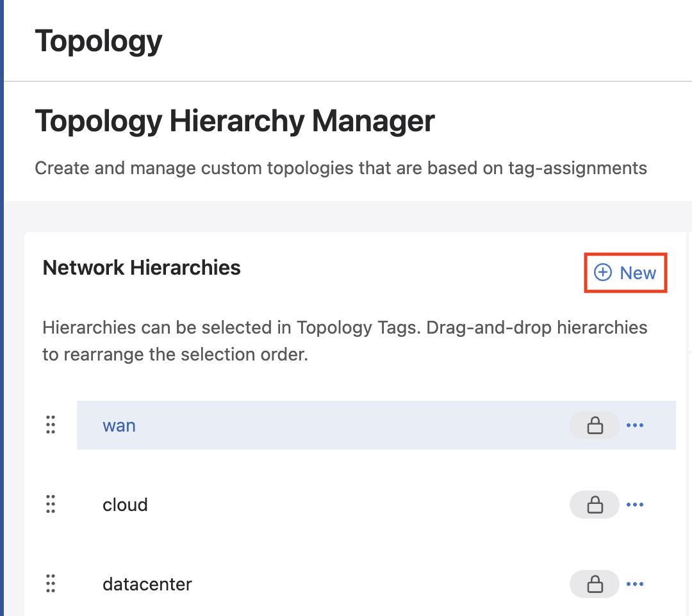Click the Topology Hierarchy Manager heading
692x616 pixels.
click(235, 120)
